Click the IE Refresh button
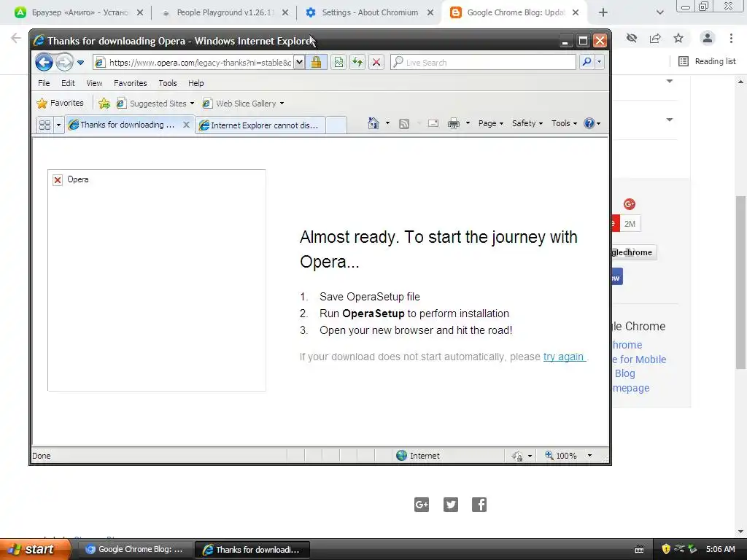 [357, 63]
